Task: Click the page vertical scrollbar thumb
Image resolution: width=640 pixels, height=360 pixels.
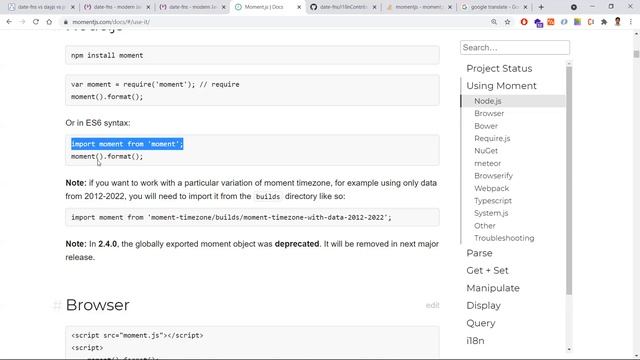Action: (636, 54)
